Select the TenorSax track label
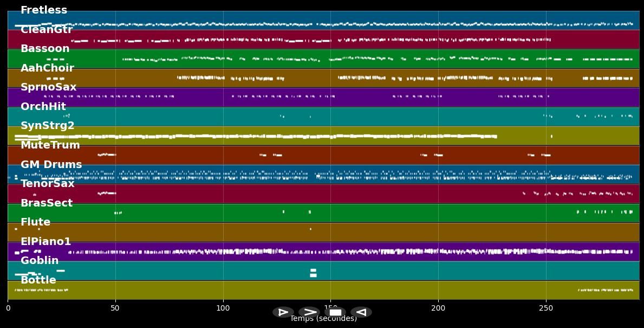 tap(48, 184)
